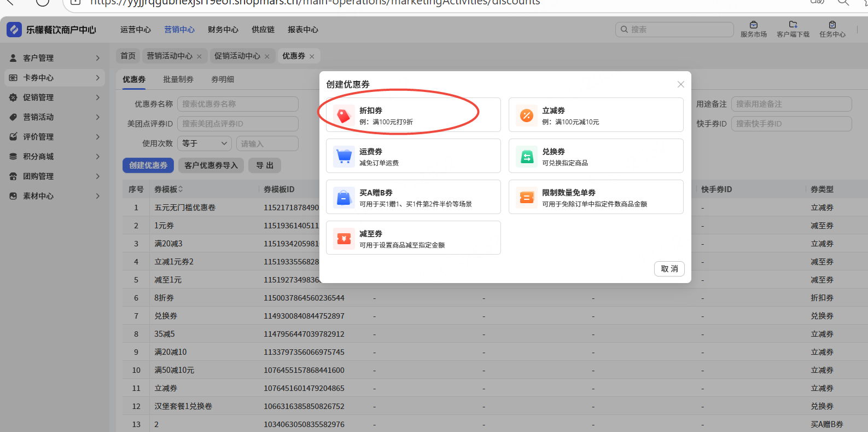Expand the 团购管理 sidebar chevron
868x432 pixels.
(x=98, y=176)
